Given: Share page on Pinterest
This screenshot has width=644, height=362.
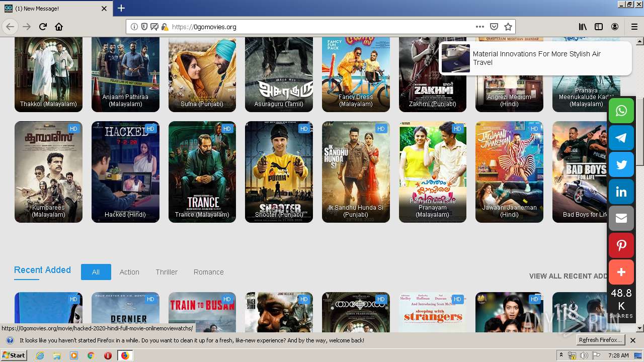Looking at the screenshot, I should point(621,245).
